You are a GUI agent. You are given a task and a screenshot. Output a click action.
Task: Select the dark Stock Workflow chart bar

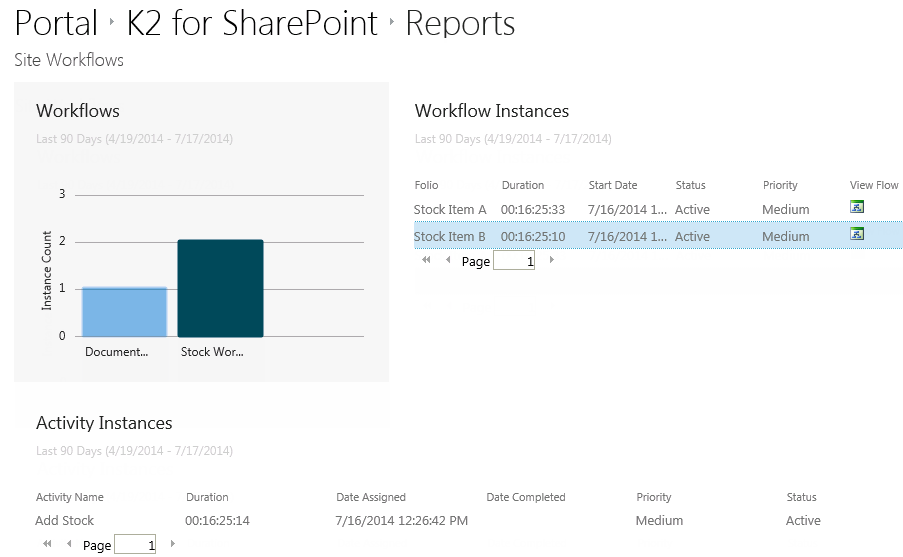click(220, 288)
